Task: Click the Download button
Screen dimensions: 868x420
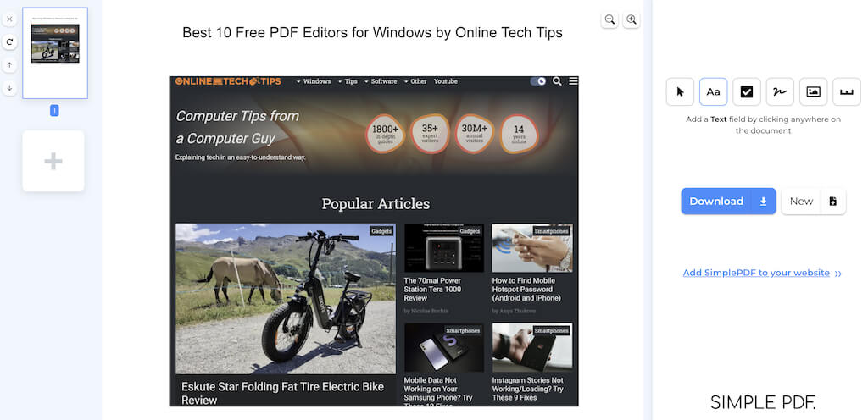Action: [728, 202]
